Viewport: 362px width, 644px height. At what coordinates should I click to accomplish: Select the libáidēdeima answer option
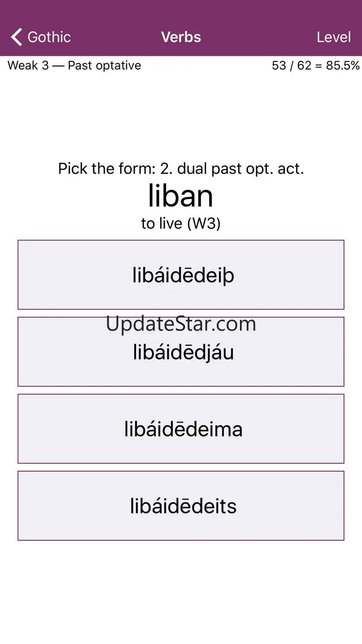[x=181, y=429]
